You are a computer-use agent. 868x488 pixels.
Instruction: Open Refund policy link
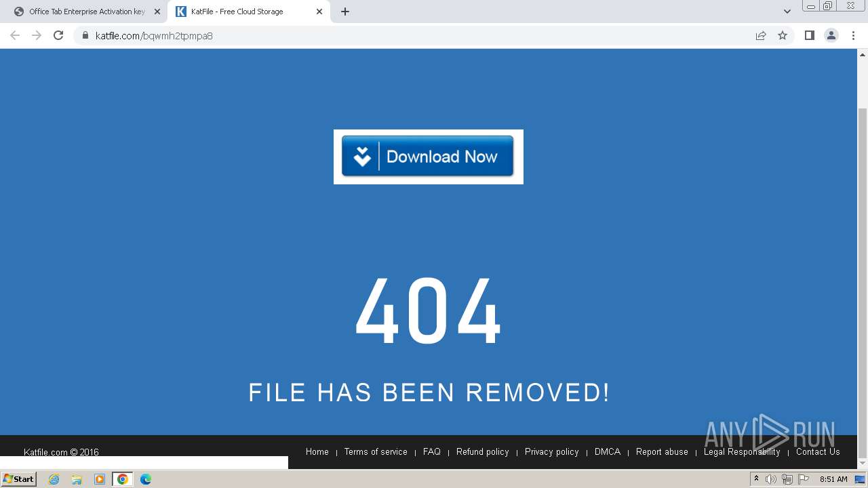pos(482,452)
